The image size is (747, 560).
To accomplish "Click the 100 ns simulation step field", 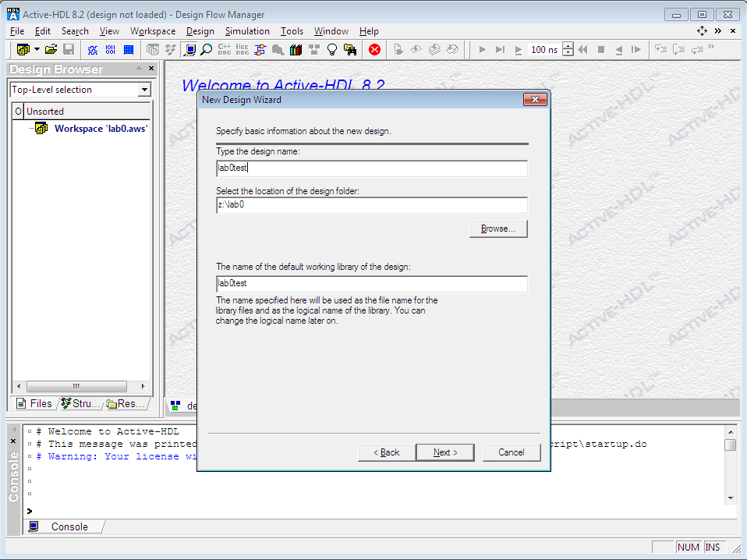I will (544, 50).
